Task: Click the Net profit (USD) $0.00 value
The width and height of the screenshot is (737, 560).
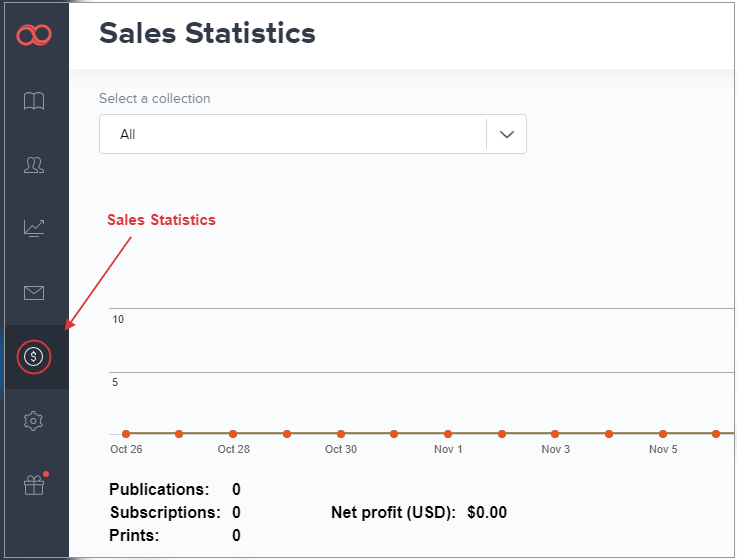Action: (x=487, y=513)
